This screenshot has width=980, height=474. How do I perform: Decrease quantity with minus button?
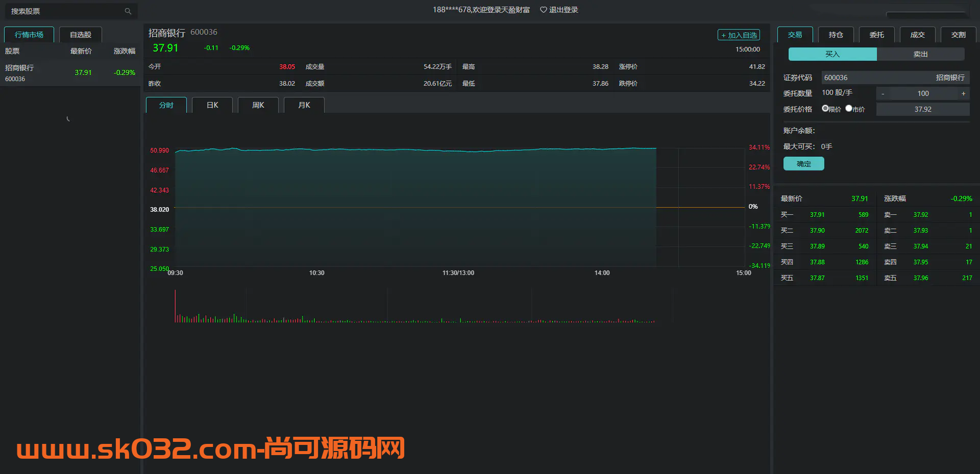(x=883, y=93)
